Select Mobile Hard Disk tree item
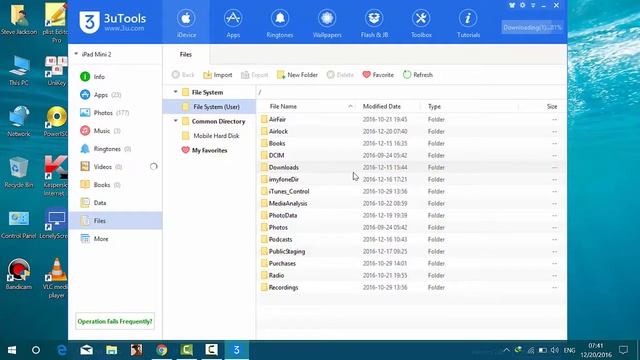The height and width of the screenshot is (360, 640). [x=209, y=136]
